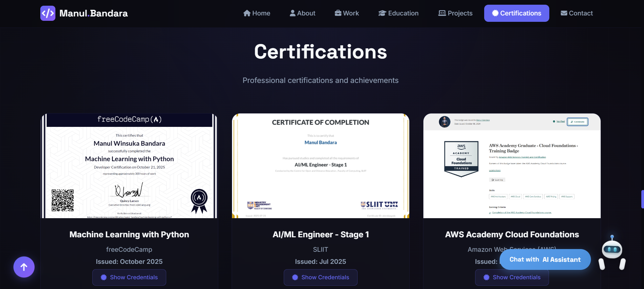The width and height of the screenshot is (644, 289).
Task: Open the Work nav item
Action: coord(347,13)
